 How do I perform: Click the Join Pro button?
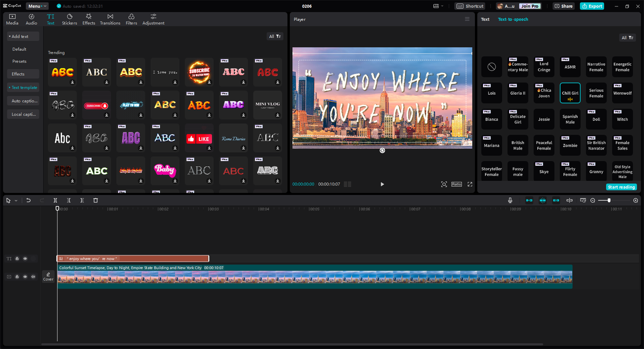pyautogui.click(x=530, y=6)
